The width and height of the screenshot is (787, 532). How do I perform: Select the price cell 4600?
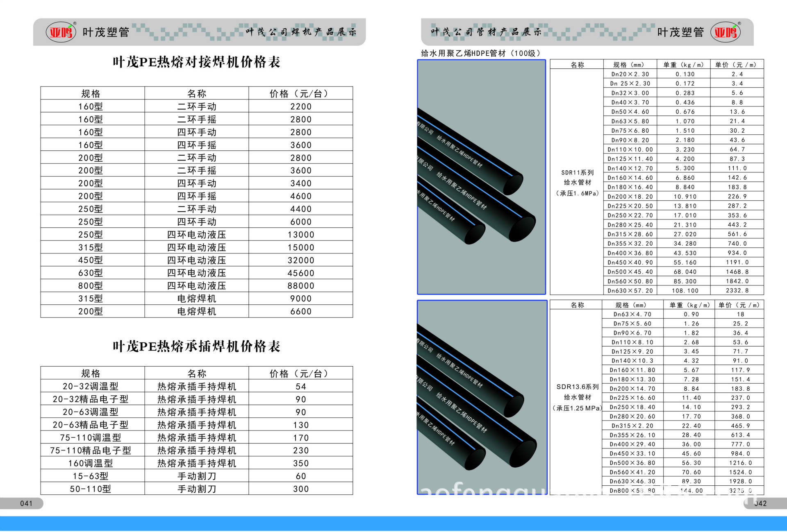coord(301,196)
